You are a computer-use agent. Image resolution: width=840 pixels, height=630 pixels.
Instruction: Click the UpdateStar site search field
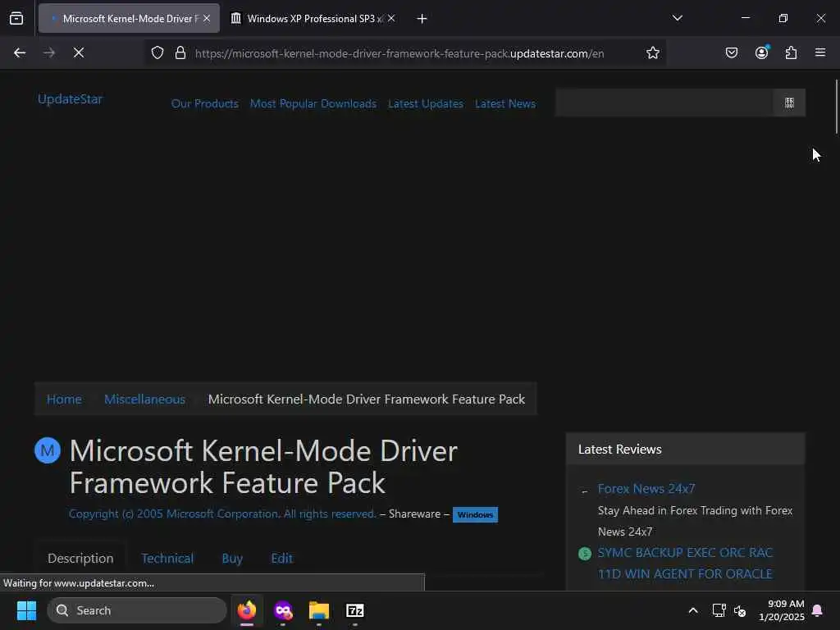664,103
